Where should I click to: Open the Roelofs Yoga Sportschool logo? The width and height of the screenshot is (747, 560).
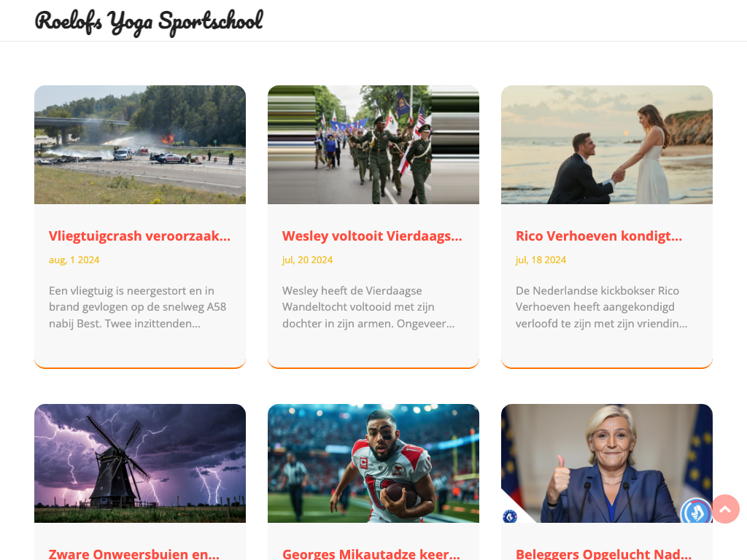tap(149, 22)
